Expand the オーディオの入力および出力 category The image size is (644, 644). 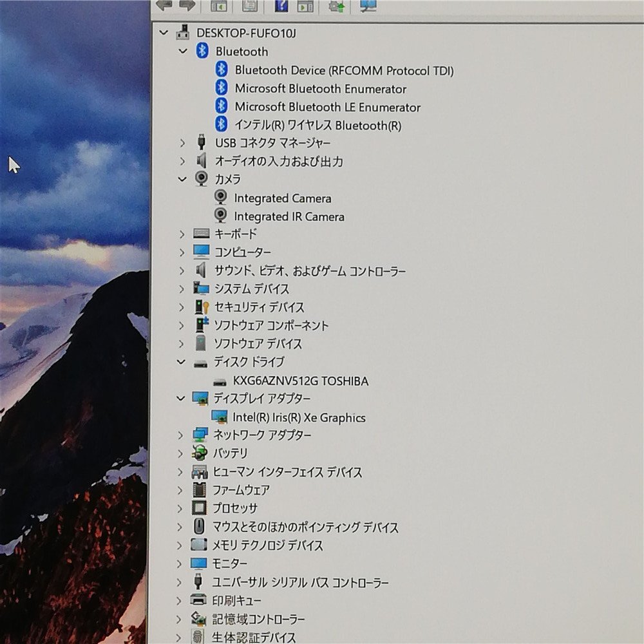[182, 161]
